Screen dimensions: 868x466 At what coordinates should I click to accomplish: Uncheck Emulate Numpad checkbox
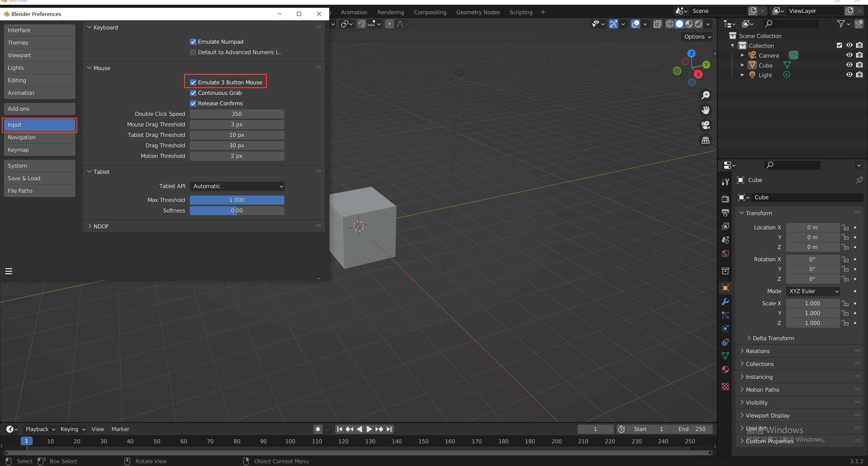[x=193, y=42]
